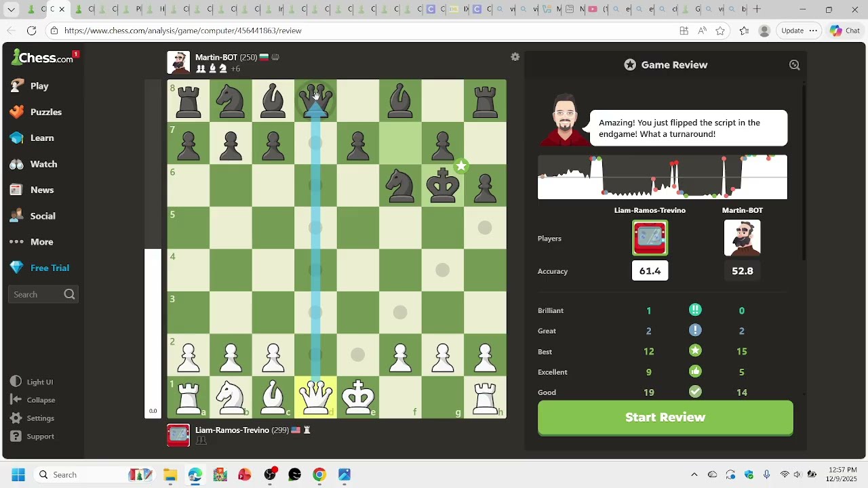Image resolution: width=868 pixels, height=488 pixels.
Task: Click the Best move star icon
Action: click(x=695, y=351)
